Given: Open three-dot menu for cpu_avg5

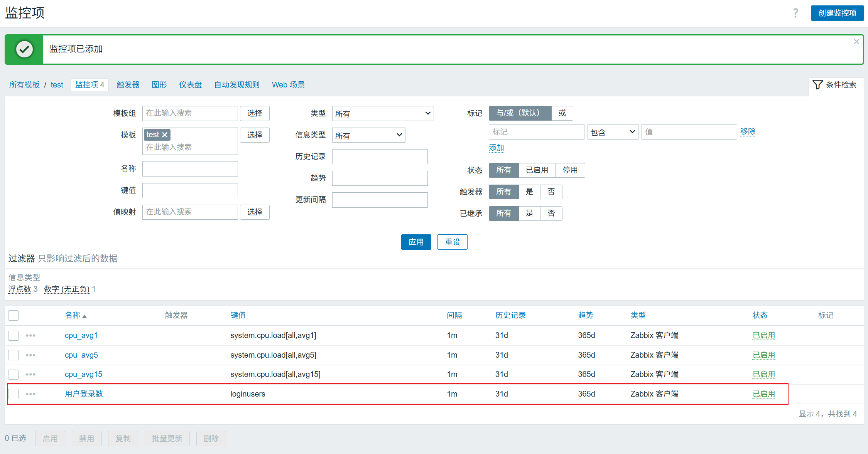Looking at the screenshot, I should tap(30, 355).
